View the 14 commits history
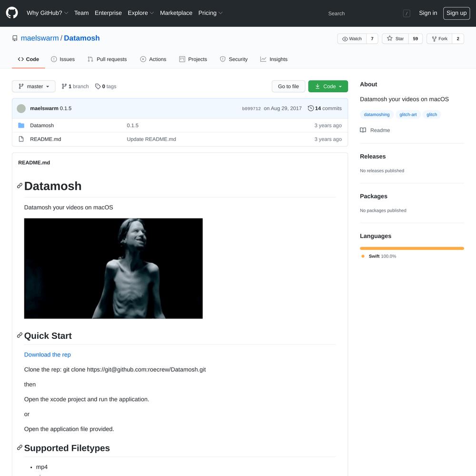 coord(325,109)
